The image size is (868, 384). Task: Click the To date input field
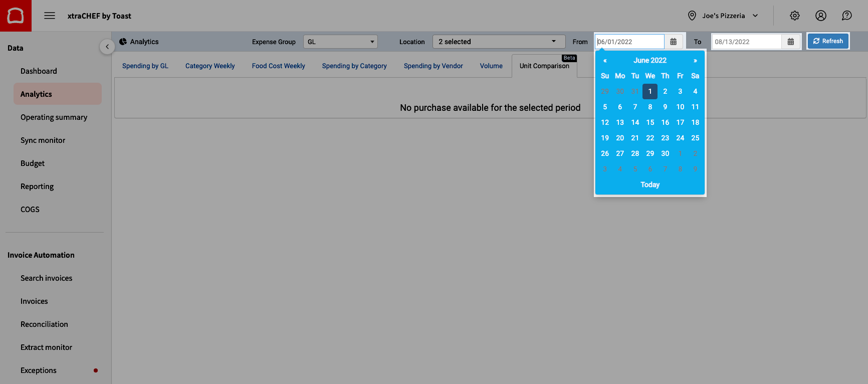tap(746, 42)
